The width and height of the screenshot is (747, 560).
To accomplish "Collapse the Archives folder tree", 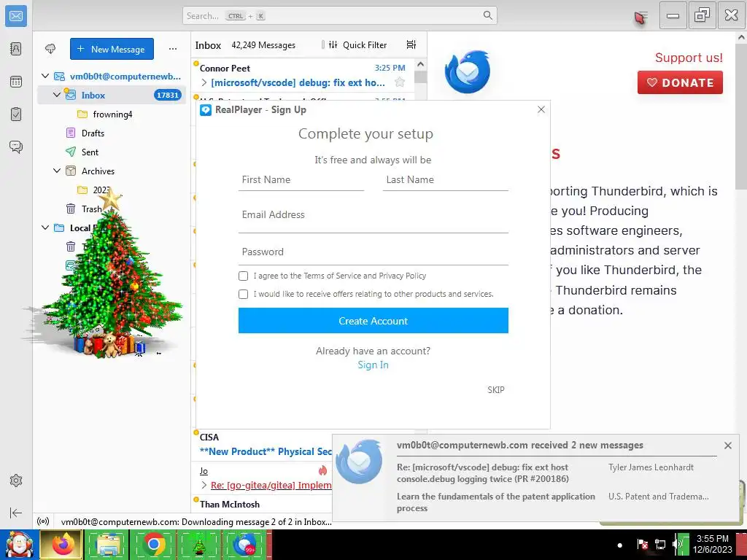I will 57,171.
